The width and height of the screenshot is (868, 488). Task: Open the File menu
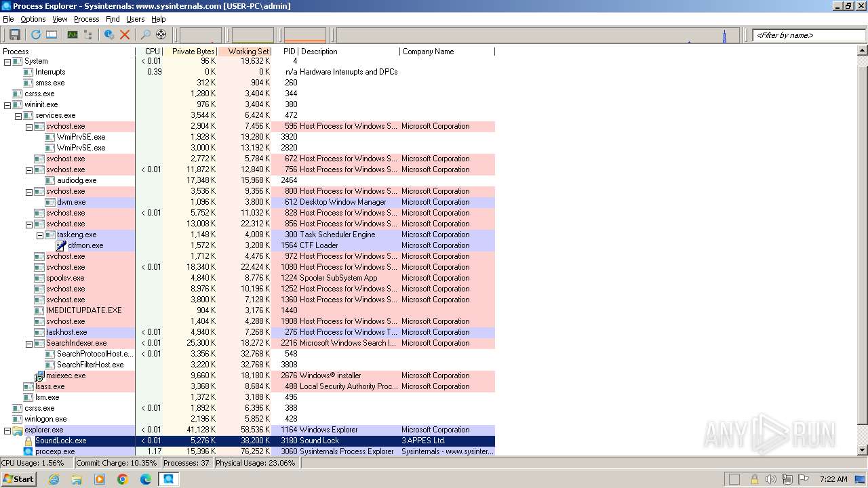(x=8, y=19)
